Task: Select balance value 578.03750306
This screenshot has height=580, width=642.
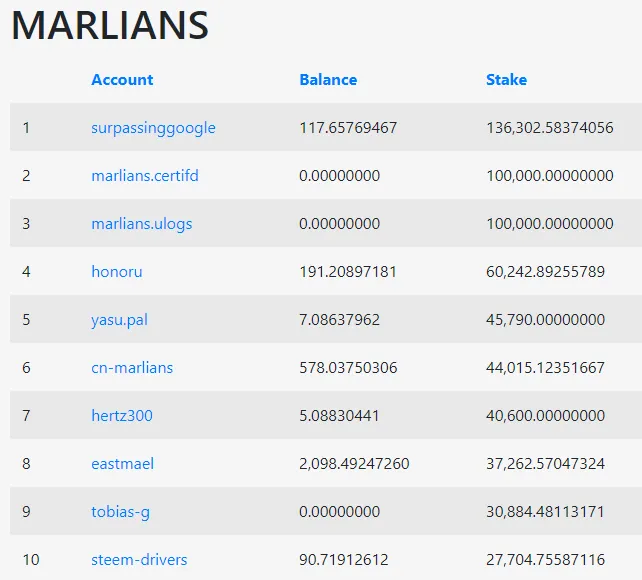Action: pyautogui.click(x=348, y=368)
